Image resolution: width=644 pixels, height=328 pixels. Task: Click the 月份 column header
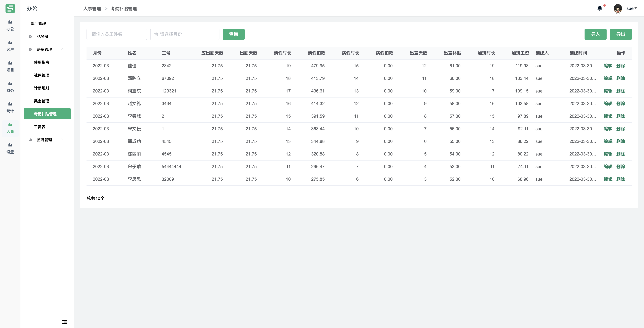pos(97,53)
